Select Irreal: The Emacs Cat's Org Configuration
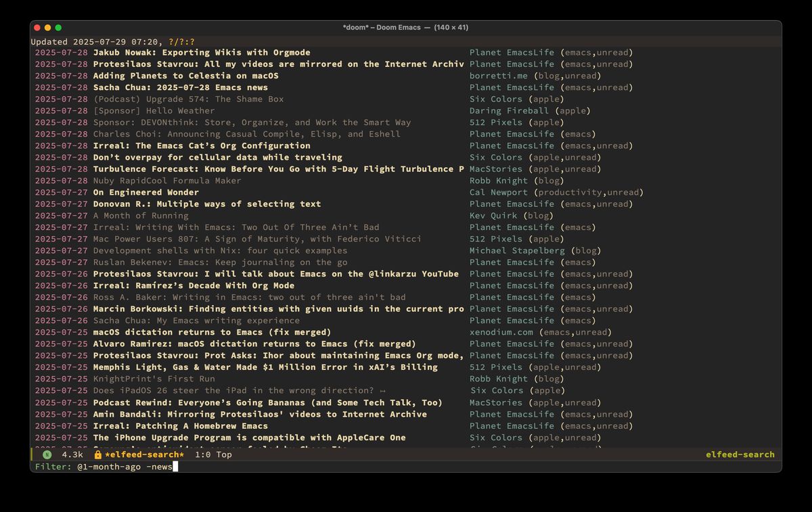This screenshot has height=512, width=812. click(202, 145)
